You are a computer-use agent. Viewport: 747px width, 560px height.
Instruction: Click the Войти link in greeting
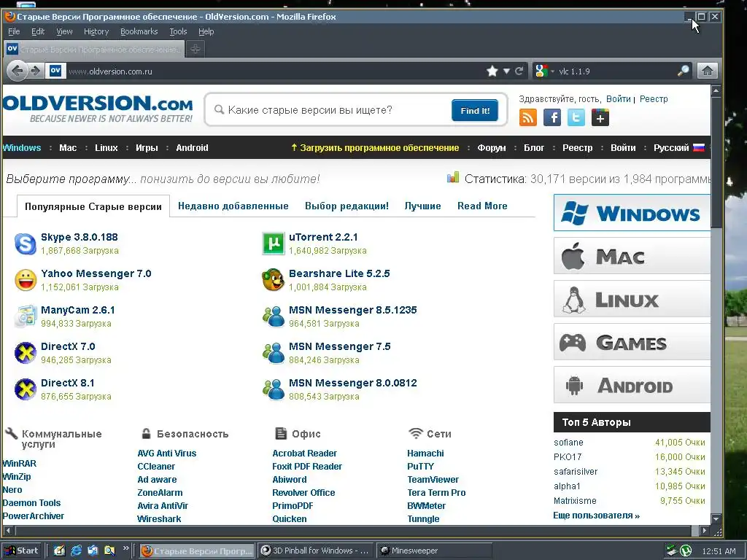point(619,99)
